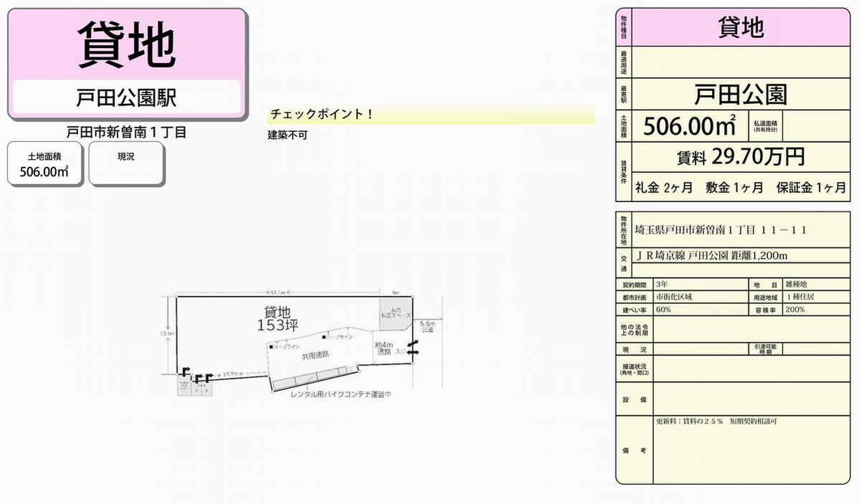Select the 戸田公園駅 station label
Image resolution: width=859 pixels, height=504 pixels.
[x=126, y=98]
